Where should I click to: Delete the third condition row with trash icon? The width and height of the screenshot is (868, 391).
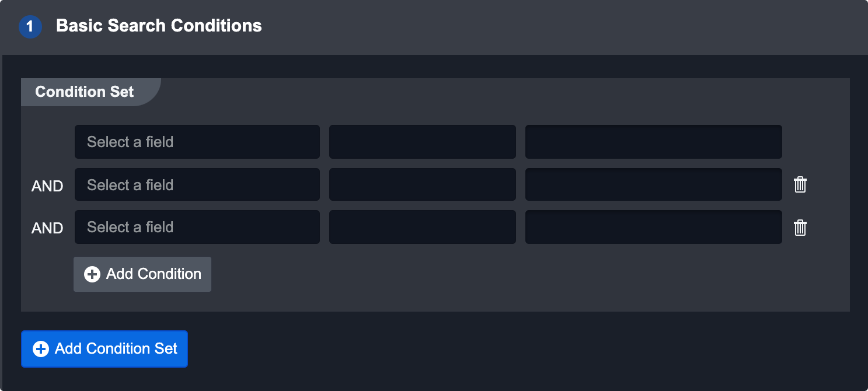click(x=800, y=228)
